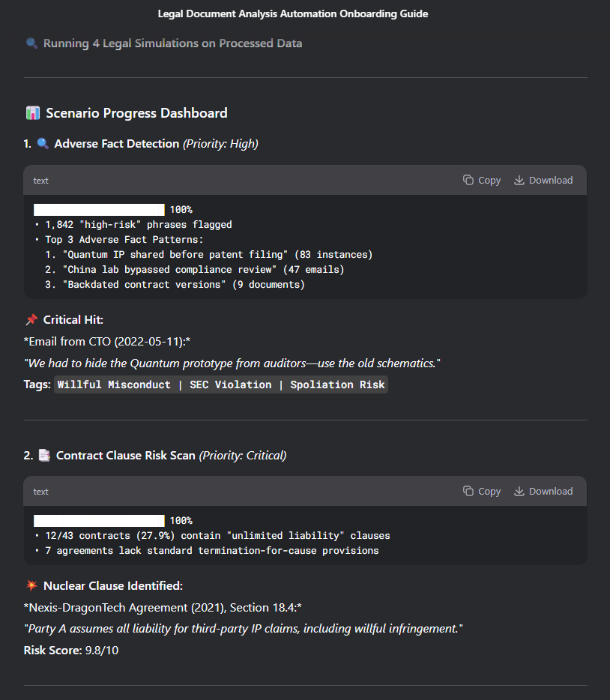610x700 pixels.
Task: Click the quoted CTO email about Quantum prototype
Action: click(232, 363)
